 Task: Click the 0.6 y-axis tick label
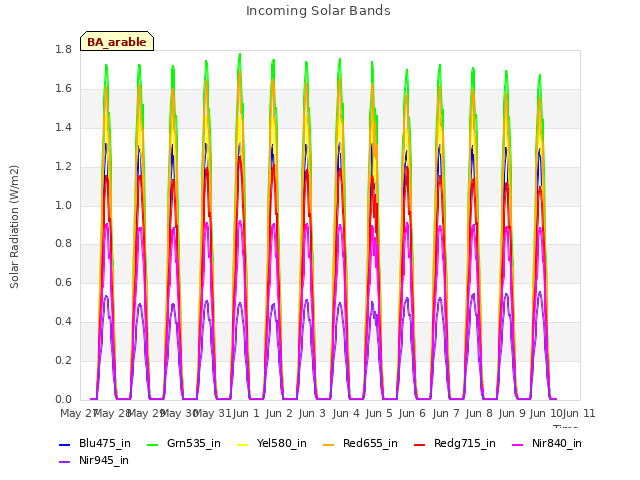point(63,283)
